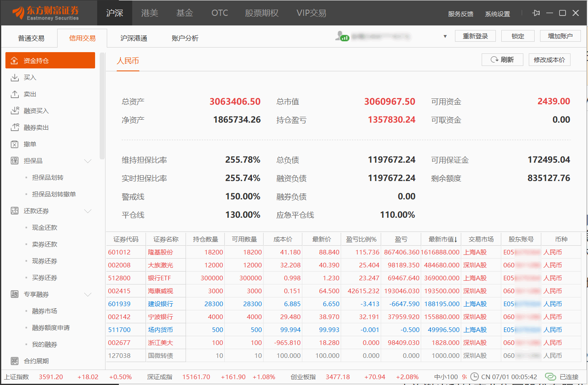The width and height of the screenshot is (588, 385).
Task: Open the 沪深港通 tab
Action: tap(134, 38)
